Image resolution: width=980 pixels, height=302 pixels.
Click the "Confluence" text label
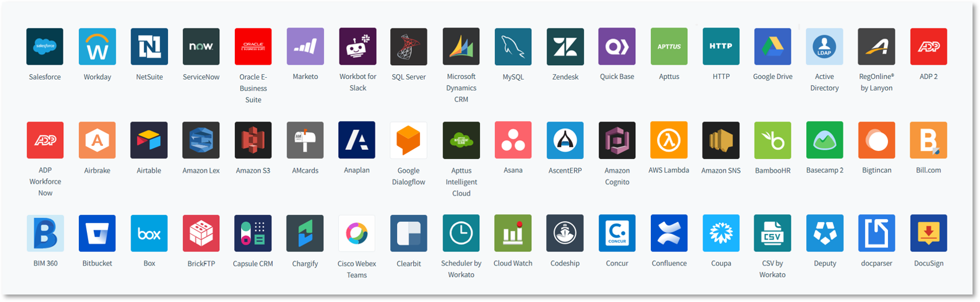[669, 263]
